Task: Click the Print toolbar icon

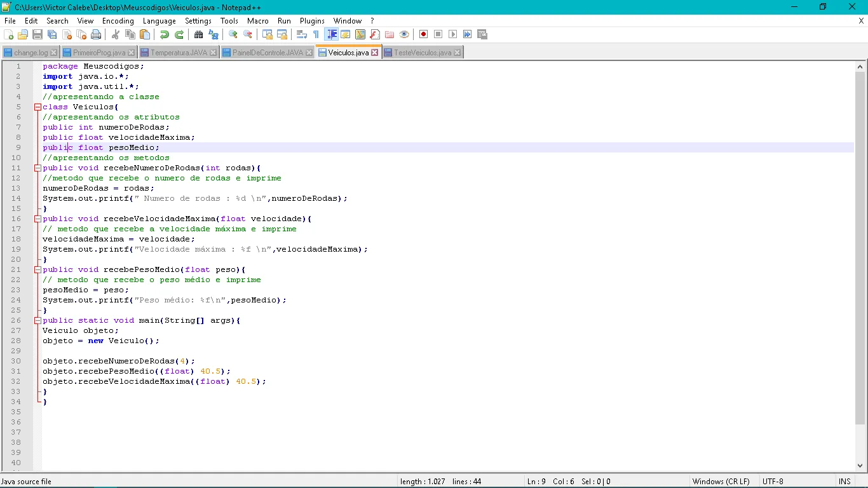Action: [96, 34]
